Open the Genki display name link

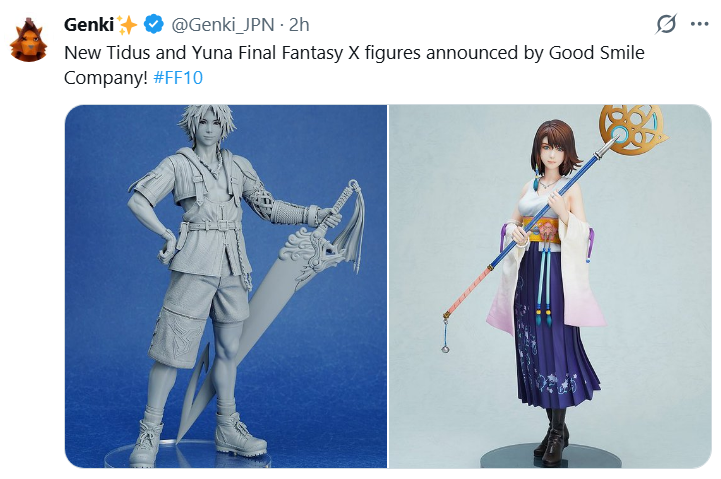(89, 24)
